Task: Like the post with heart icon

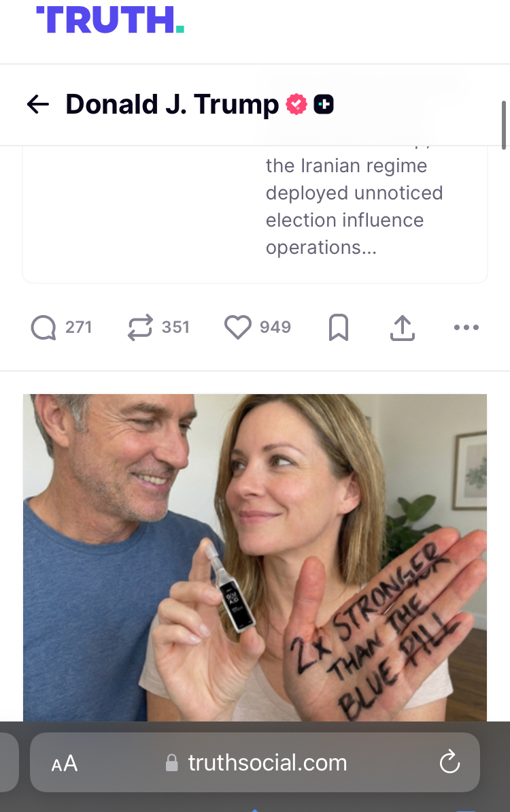Action: point(237,327)
